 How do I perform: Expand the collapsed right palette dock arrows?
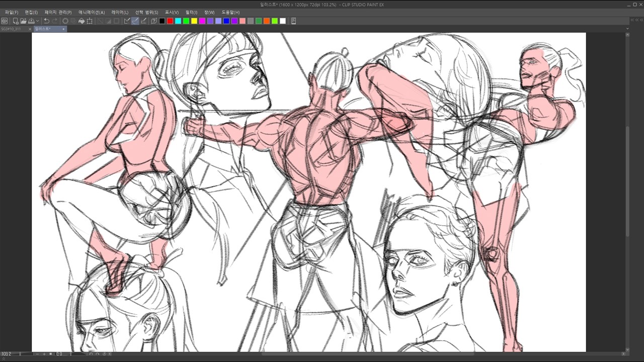[637, 20]
